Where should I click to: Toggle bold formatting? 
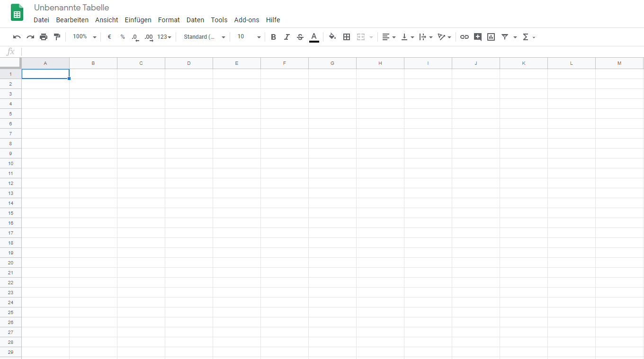(x=273, y=37)
